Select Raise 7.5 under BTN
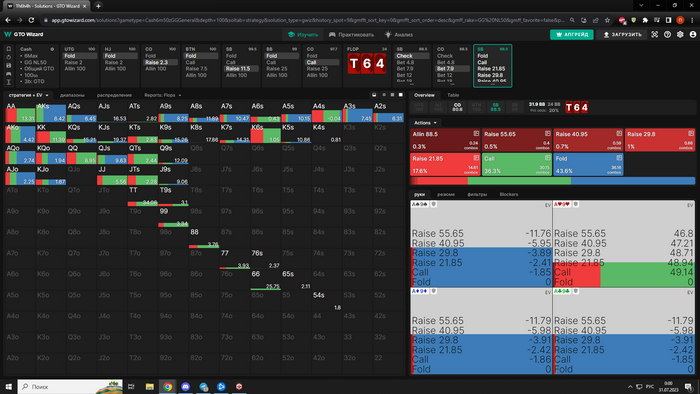The height and width of the screenshot is (394, 700). point(196,69)
